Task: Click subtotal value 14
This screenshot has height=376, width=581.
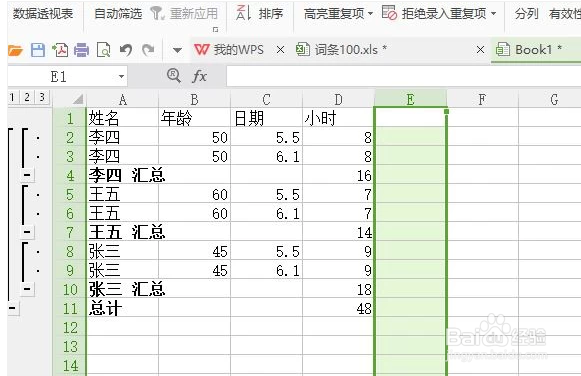Action: click(338, 232)
